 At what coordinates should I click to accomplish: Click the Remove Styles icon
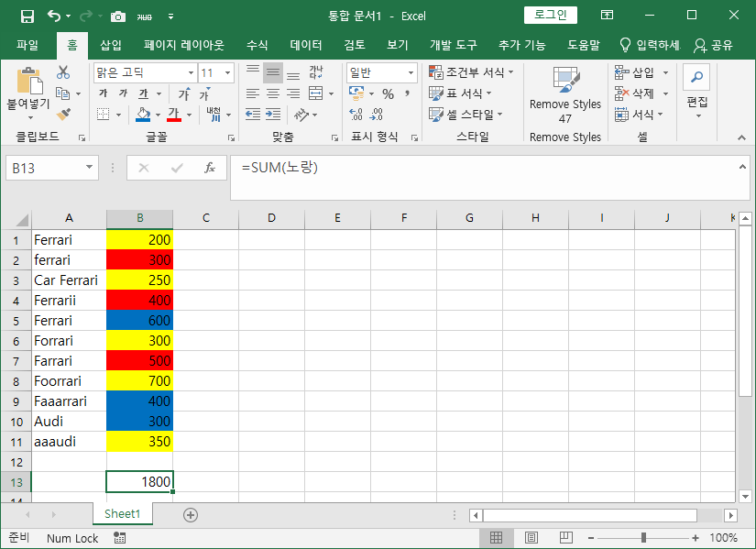[565, 80]
